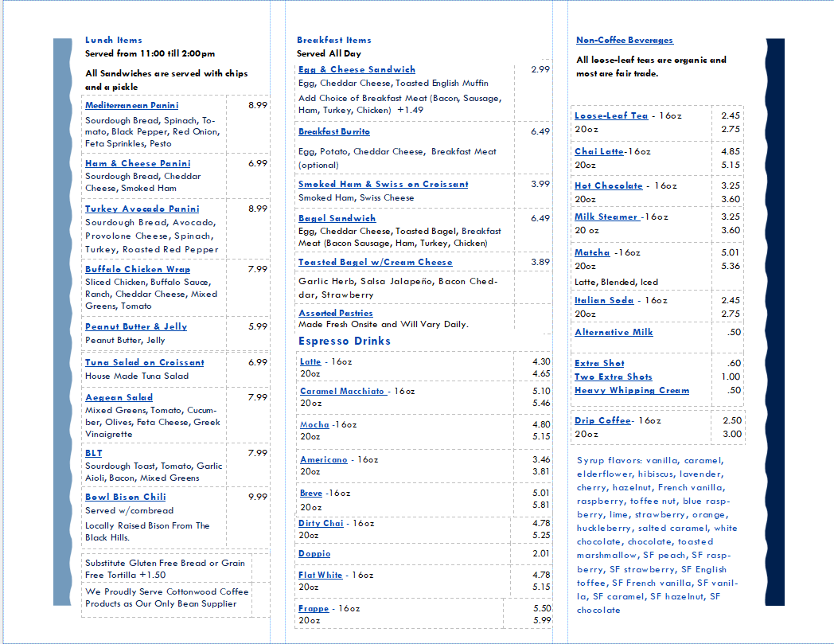
Task: Select the Toasted Bagel w/Cream Cheese title
Action: pos(375,262)
